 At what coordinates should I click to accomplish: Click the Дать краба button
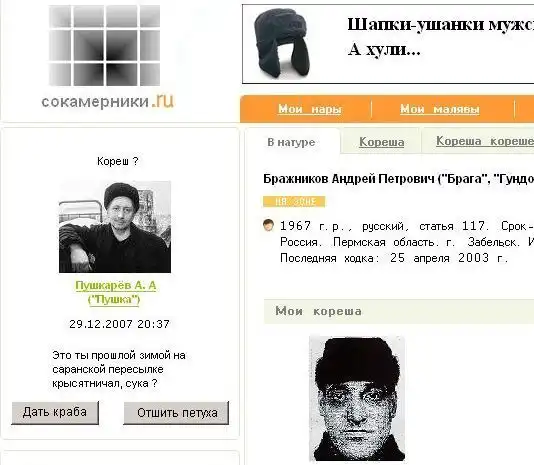coord(55,413)
